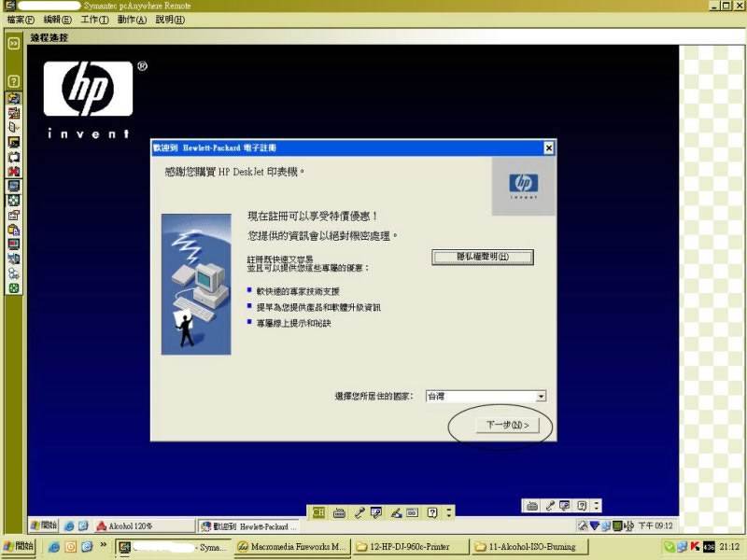Image resolution: width=747 pixels, height=560 pixels.
Task: Click the question-mark help icon in left sidebar
Action: pos(14,81)
